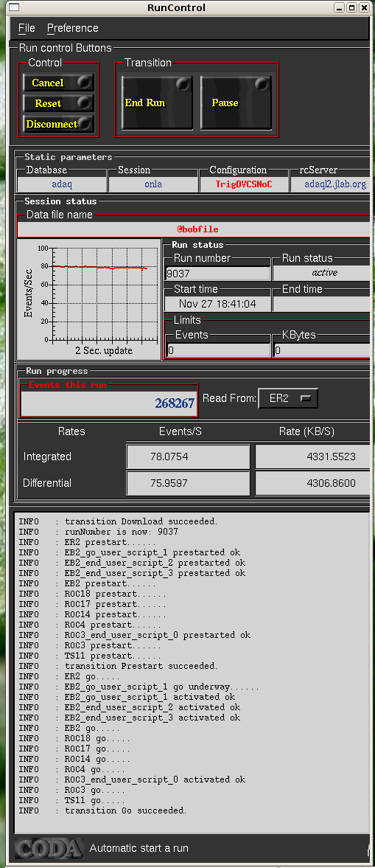The width and height of the screenshot is (375, 868).
Task: Select the Run number field
Action: point(218,272)
